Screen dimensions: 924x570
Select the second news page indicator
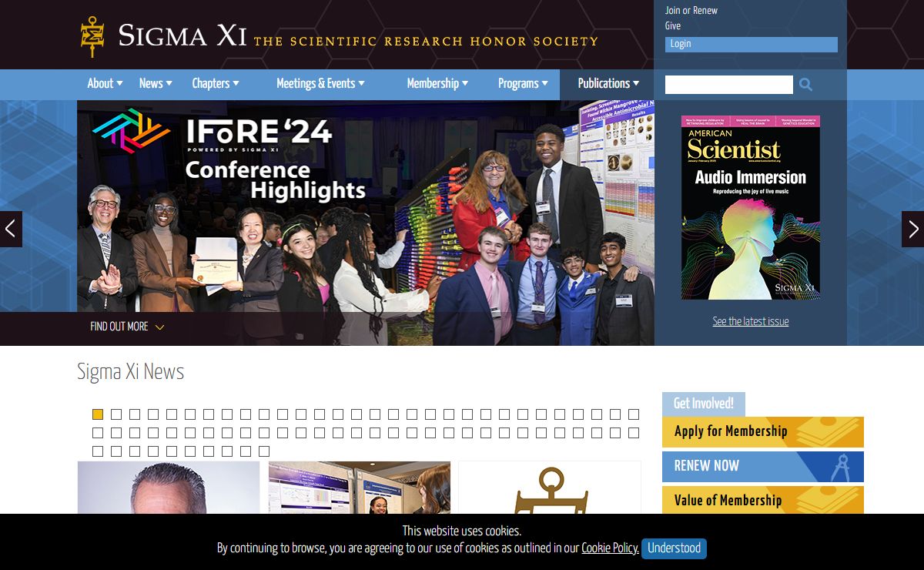[116, 414]
